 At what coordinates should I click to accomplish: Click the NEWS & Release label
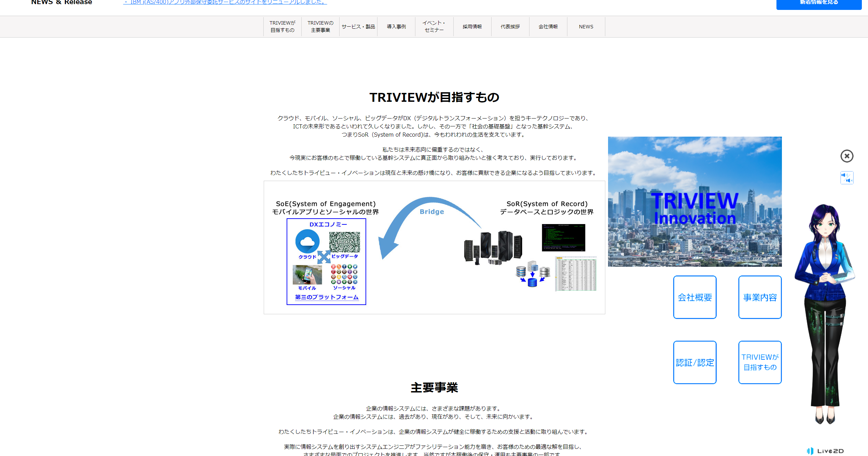(x=61, y=2)
